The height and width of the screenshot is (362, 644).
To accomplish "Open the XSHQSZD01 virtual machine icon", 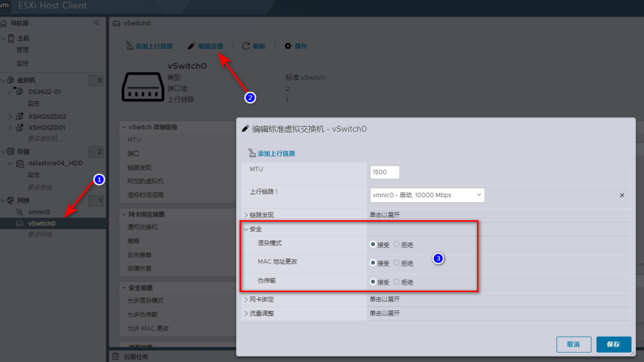I will click(19, 128).
